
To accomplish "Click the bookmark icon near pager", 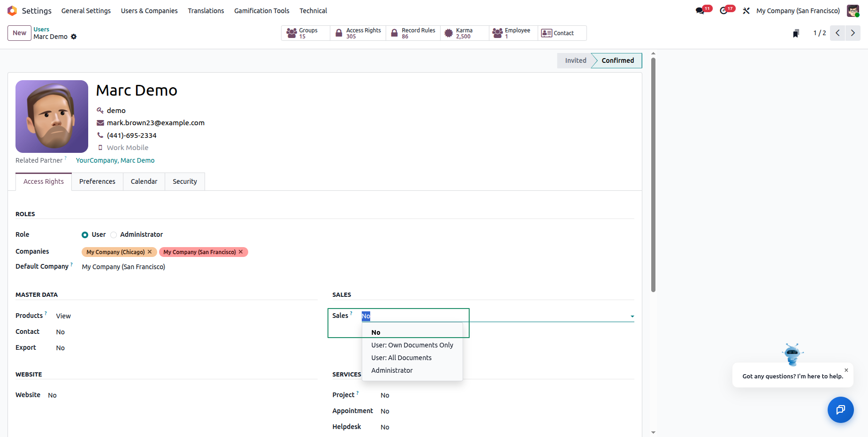I will pos(796,33).
